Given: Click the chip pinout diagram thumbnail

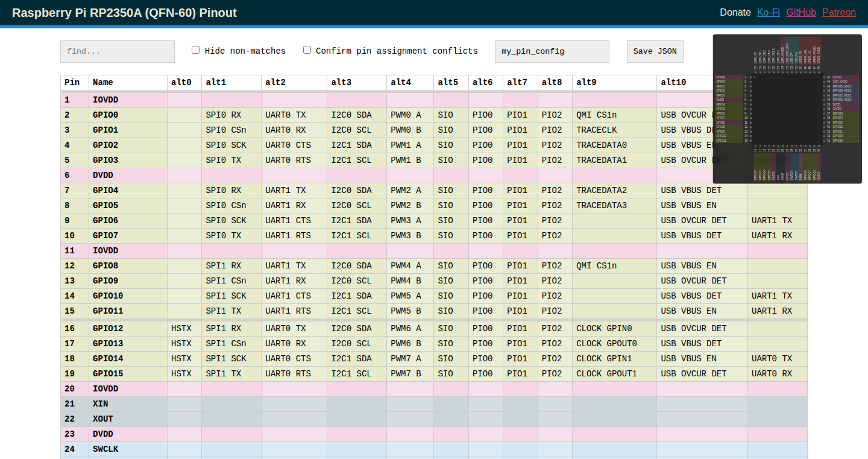Looking at the screenshot, I should click(787, 109).
